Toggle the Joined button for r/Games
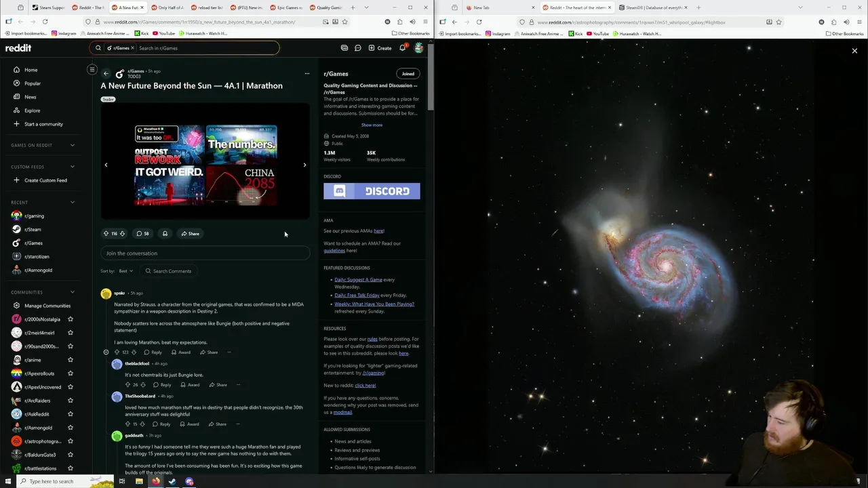868x488 pixels. click(x=408, y=74)
